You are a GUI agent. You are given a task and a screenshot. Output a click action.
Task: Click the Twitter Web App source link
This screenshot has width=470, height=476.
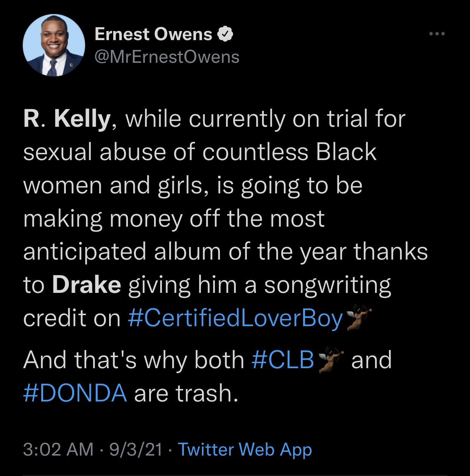point(245,450)
